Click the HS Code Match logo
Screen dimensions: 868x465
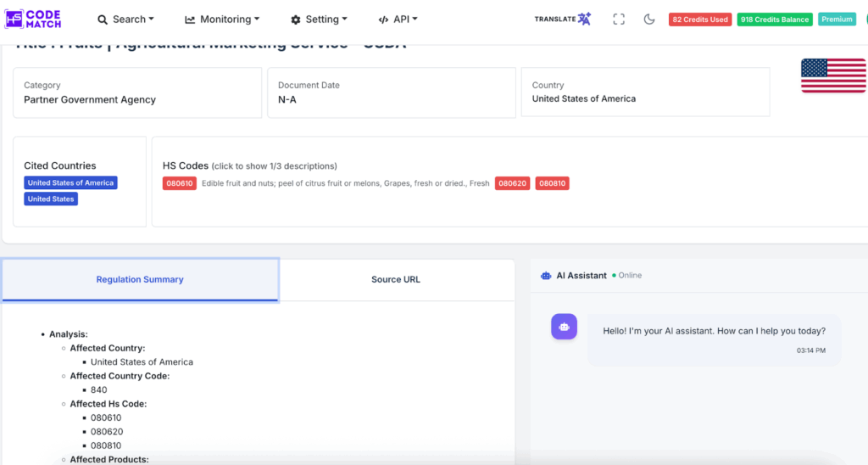(33, 19)
